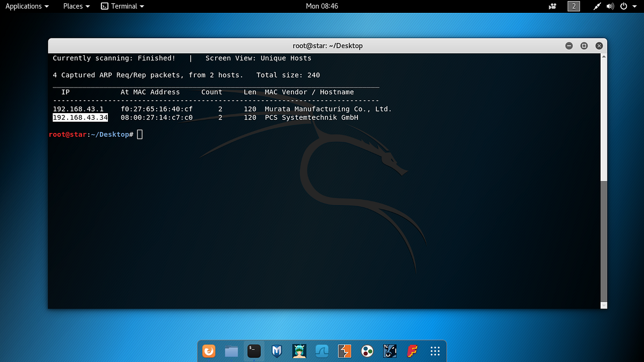The width and height of the screenshot is (644, 362).
Task: Launch Faraday from the dock
Action: click(x=413, y=351)
